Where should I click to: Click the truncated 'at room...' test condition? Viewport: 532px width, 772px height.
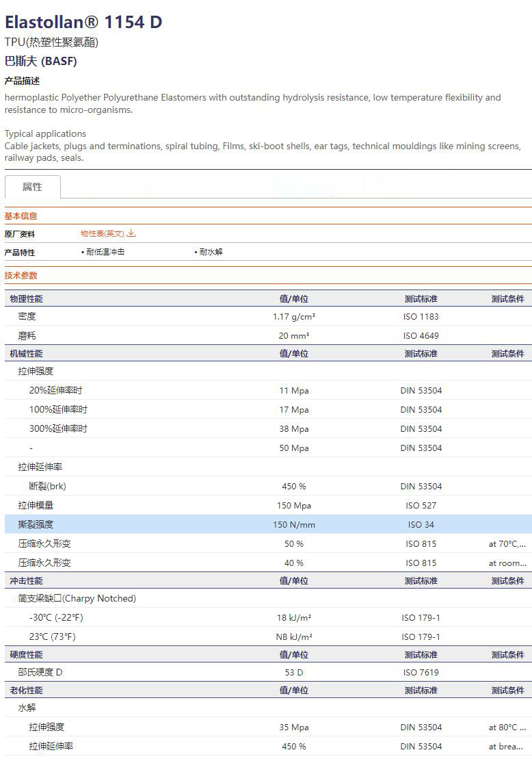point(507,563)
